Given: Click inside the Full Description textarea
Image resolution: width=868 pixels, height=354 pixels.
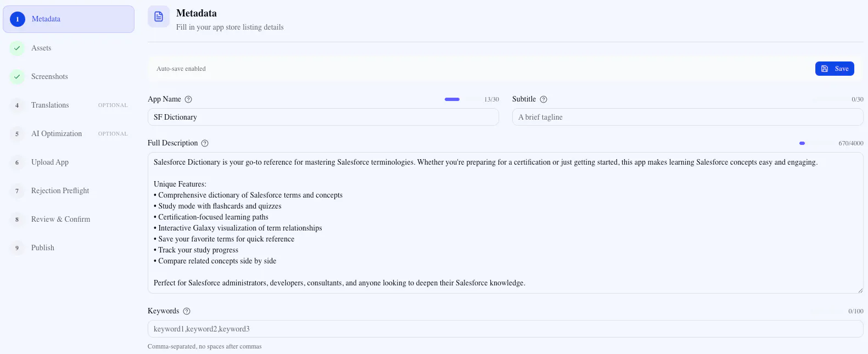Looking at the screenshot, I should tap(506, 223).
